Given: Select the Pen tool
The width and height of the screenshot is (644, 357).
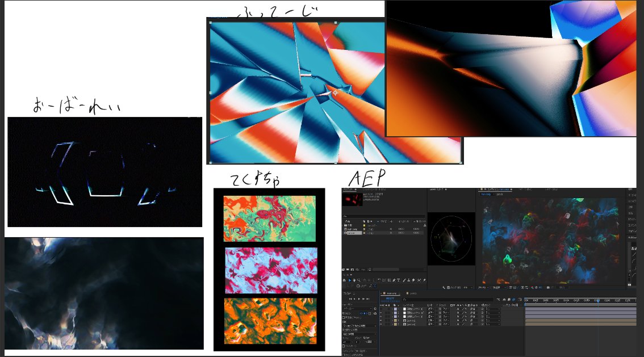Looking at the screenshot, I should pos(394,280).
